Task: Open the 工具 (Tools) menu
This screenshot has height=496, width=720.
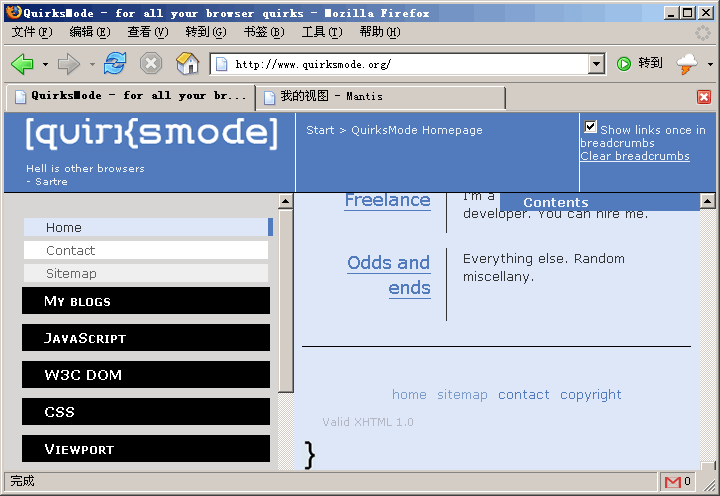Action: [x=322, y=32]
